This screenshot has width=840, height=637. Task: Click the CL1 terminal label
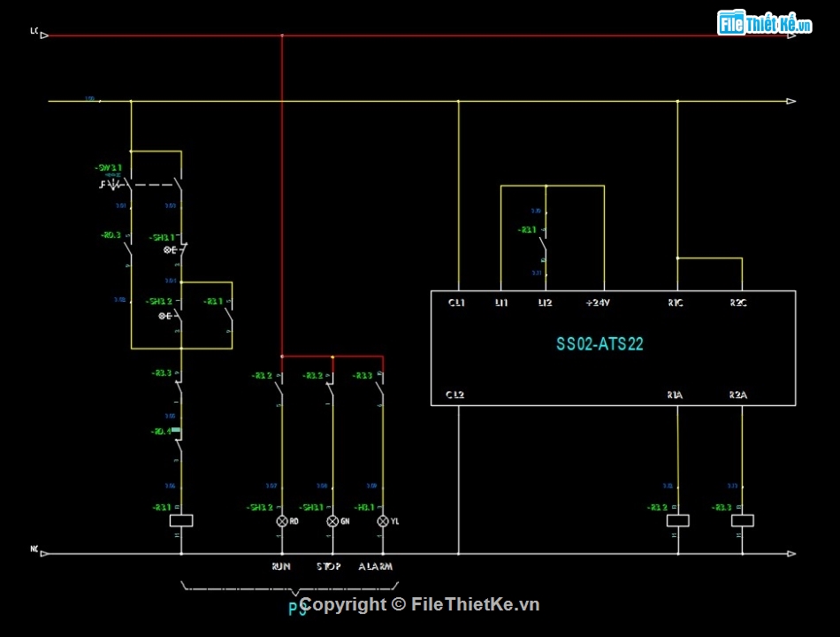pyautogui.click(x=455, y=303)
